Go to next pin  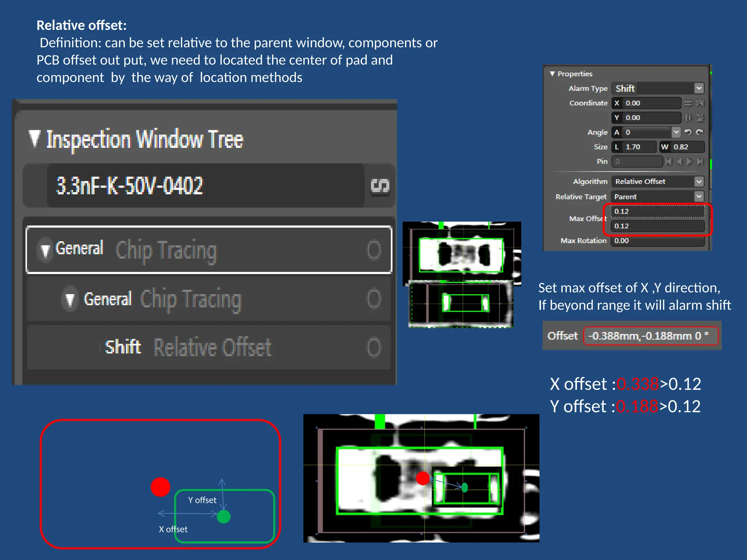click(x=689, y=162)
